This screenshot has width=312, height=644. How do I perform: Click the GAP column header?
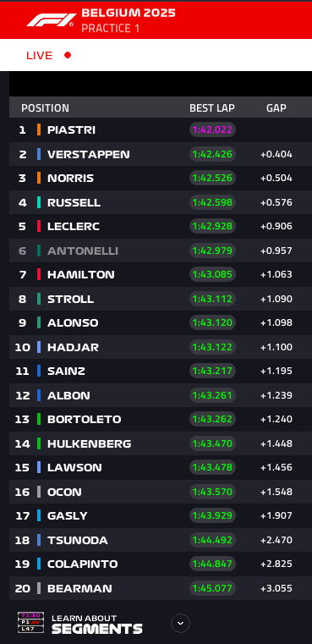coord(276,108)
